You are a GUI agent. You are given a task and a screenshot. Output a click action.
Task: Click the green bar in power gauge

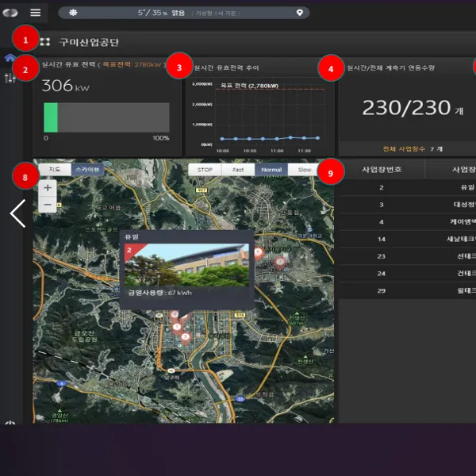click(x=51, y=117)
